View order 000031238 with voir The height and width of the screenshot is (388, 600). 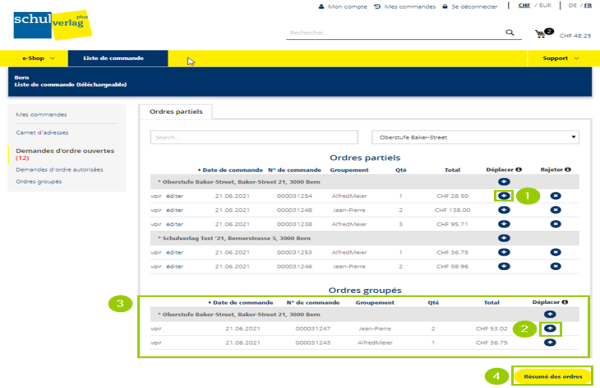156,224
